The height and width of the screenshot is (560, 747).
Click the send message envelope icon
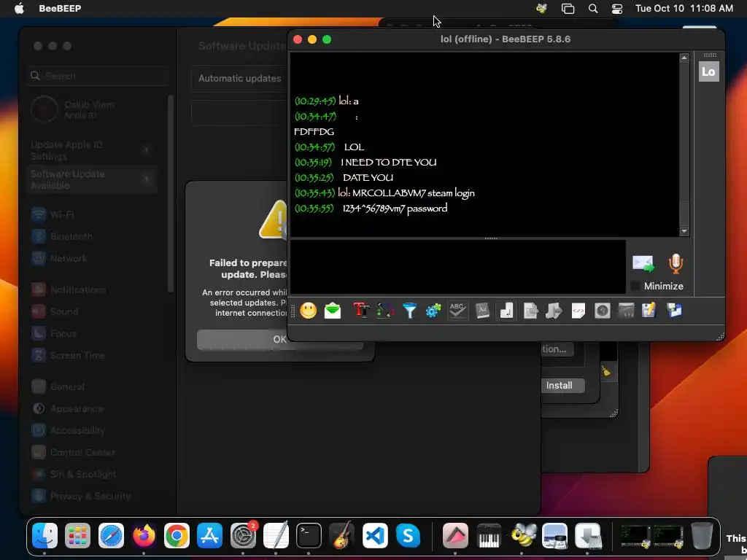[x=643, y=264]
